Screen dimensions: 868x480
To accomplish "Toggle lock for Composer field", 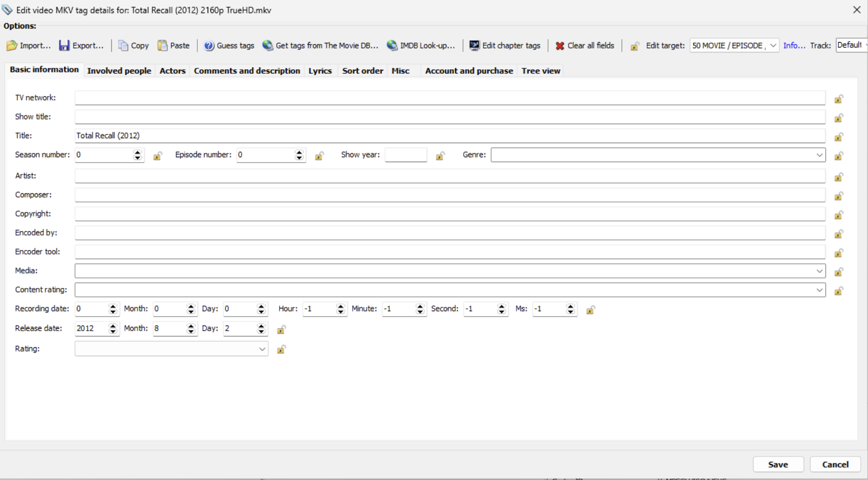I will click(839, 196).
